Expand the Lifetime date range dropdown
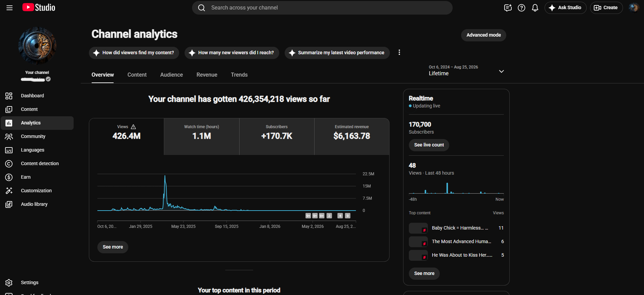The image size is (644, 295). tap(467, 71)
